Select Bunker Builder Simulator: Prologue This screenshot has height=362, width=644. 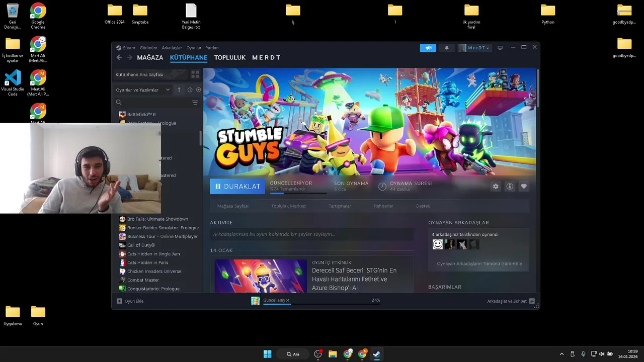click(159, 228)
